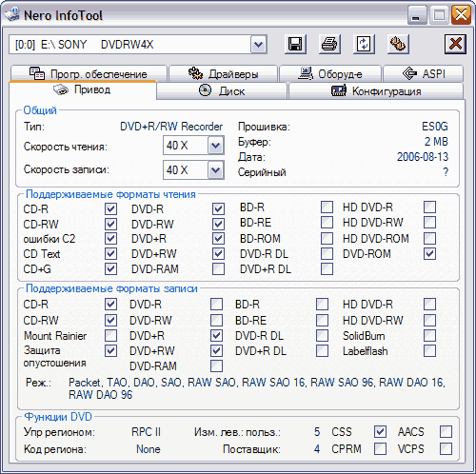Expand the Скорость записи speed dropdown
The width and height of the screenshot is (476, 474).
216,170
